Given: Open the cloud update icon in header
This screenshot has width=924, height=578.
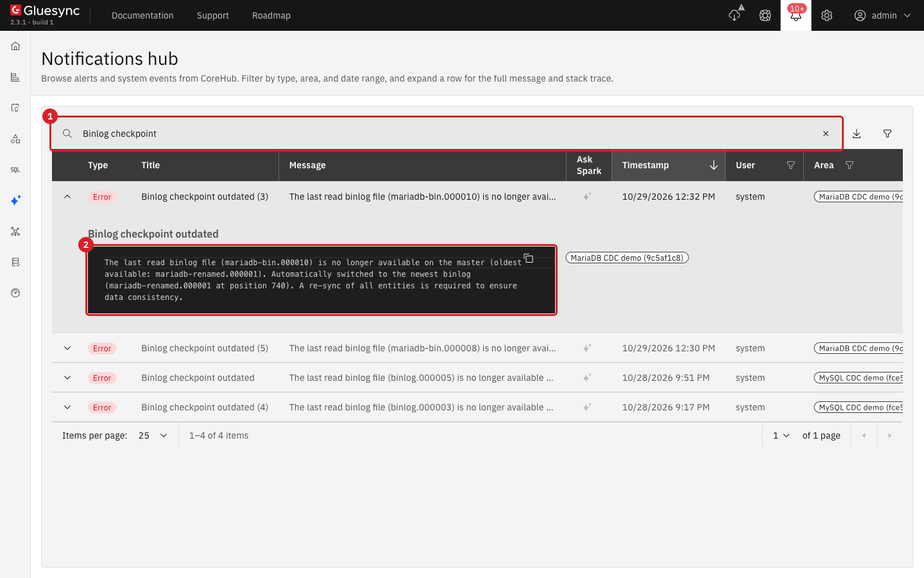Looking at the screenshot, I should click(x=735, y=15).
